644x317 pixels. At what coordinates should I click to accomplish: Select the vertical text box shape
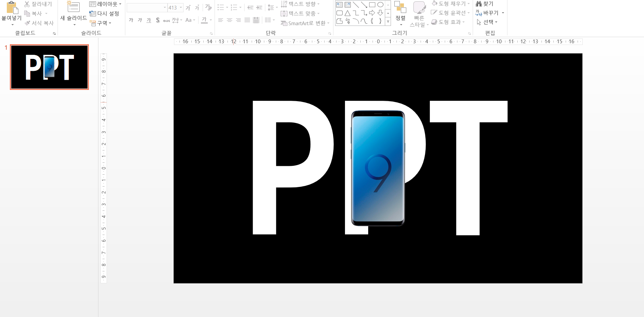[348, 5]
